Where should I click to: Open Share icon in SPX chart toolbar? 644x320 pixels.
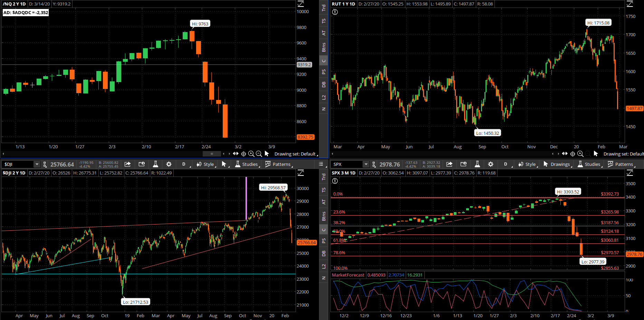(x=449, y=164)
